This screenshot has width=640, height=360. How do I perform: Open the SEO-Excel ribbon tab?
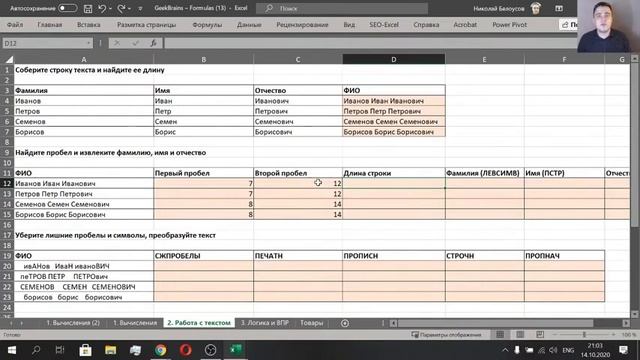click(x=384, y=25)
